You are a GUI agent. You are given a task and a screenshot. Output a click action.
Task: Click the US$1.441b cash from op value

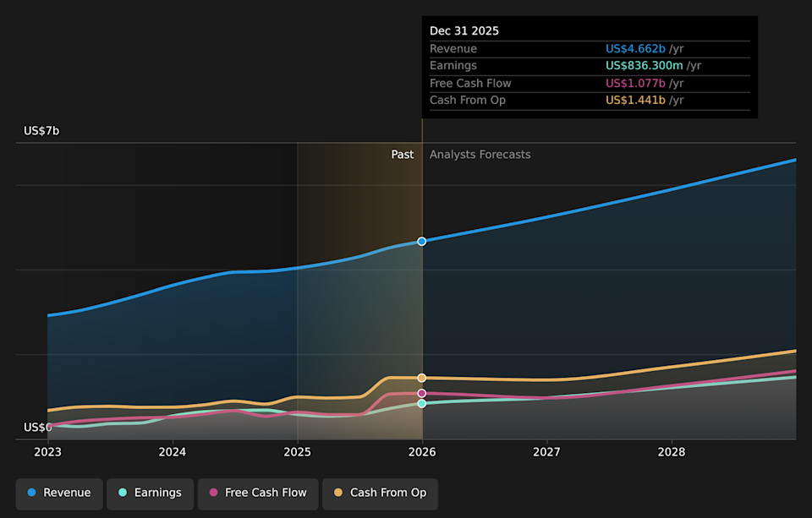635,101
